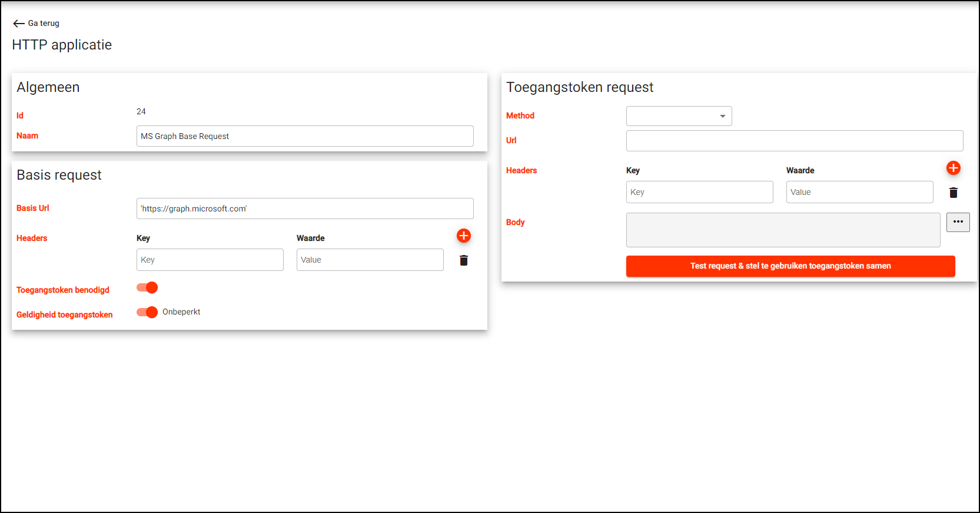Click the Url field in Toegangstoken request
980x513 pixels.
794,141
